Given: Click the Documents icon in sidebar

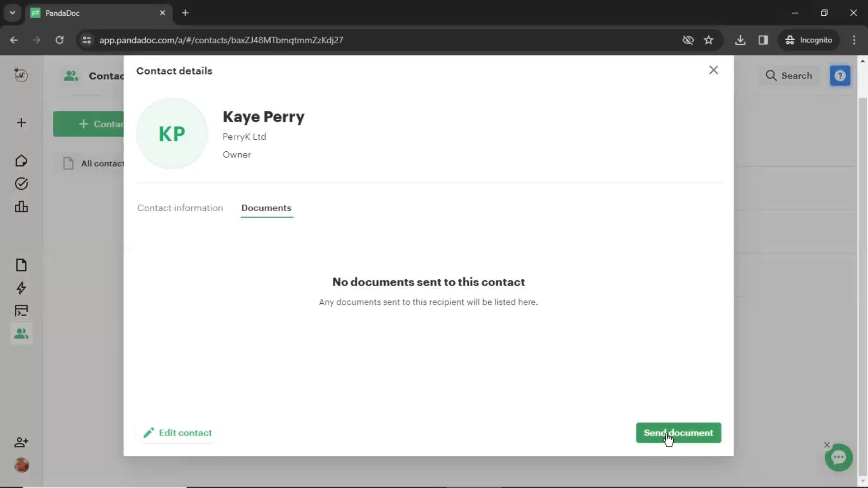Looking at the screenshot, I should point(21,265).
